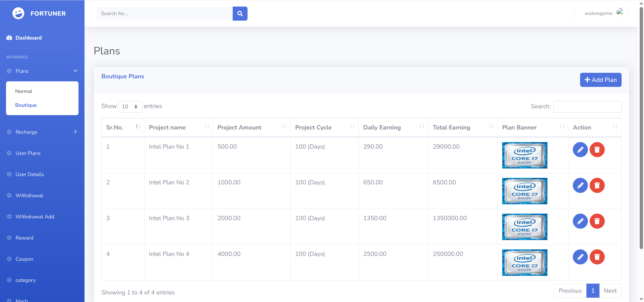Click the Next pagination button
The image size is (644, 302).
click(610, 291)
